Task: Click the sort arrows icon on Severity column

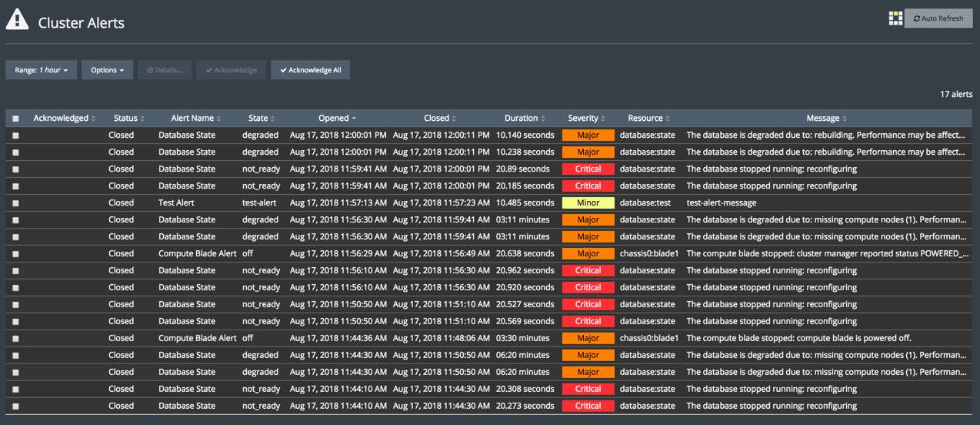Action: 603,119
